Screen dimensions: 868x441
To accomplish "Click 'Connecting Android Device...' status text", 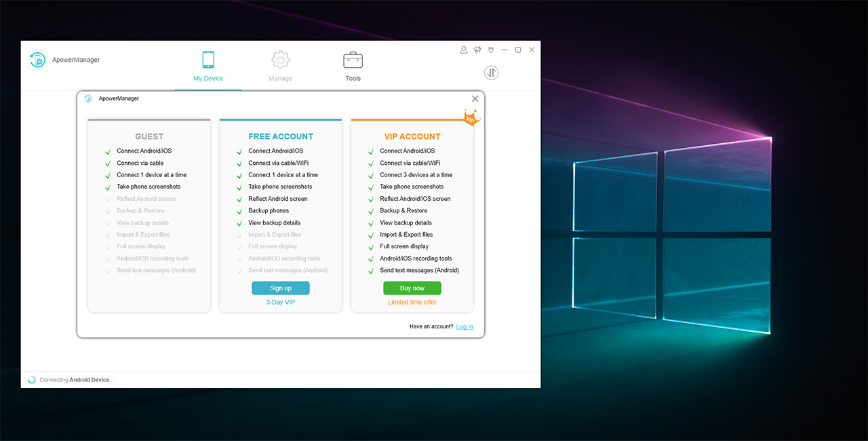I will coord(77,380).
